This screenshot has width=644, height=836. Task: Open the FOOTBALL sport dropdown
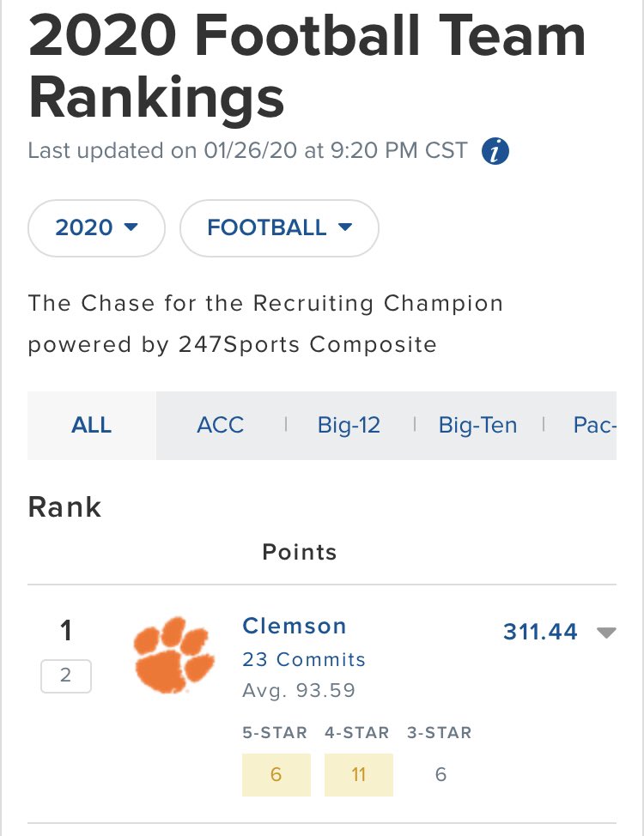click(x=279, y=227)
